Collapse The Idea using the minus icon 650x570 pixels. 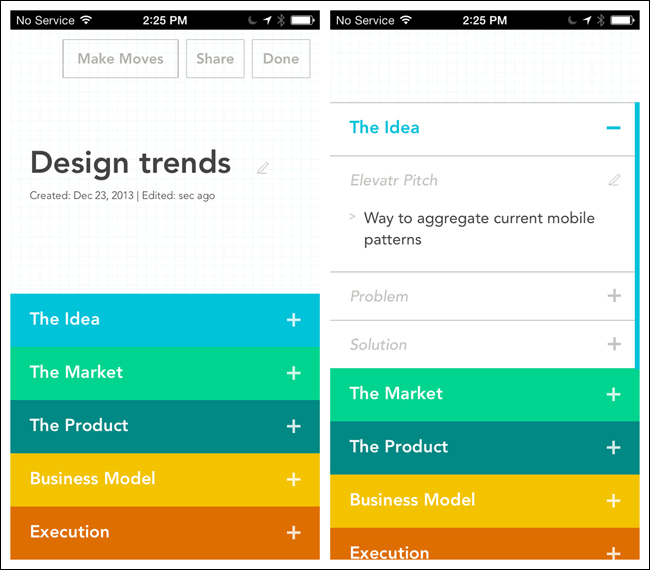tap(614, 128)
